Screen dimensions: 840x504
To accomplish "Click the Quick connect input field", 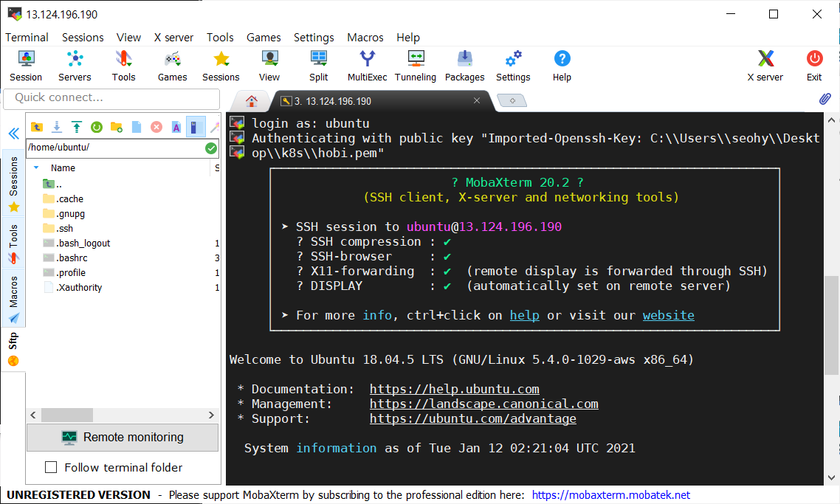I will click(112, 98).
